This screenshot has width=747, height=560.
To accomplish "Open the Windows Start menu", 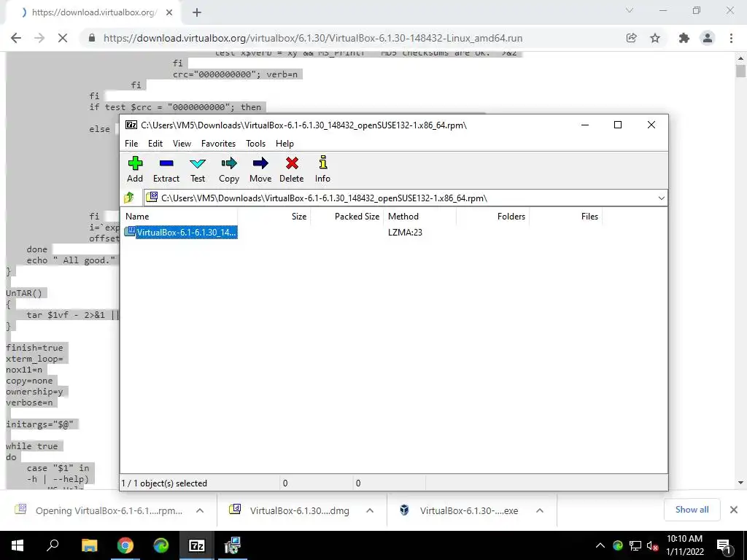I will point(18,545).
